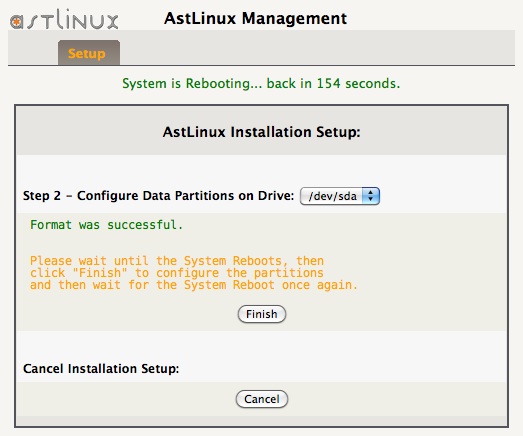Open the Setup tab
The image size is (523, 436).
89,53
